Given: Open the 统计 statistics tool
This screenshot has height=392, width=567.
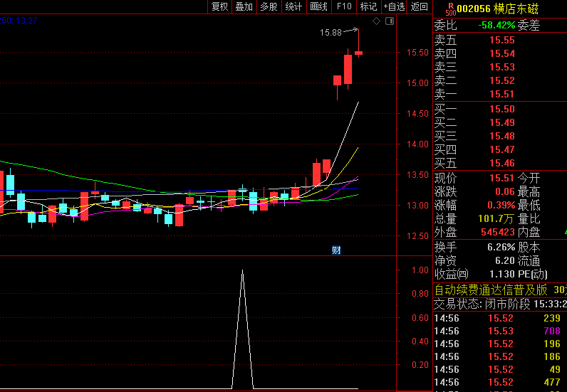Looking at the screenshot, I should (x=294, y=7).
